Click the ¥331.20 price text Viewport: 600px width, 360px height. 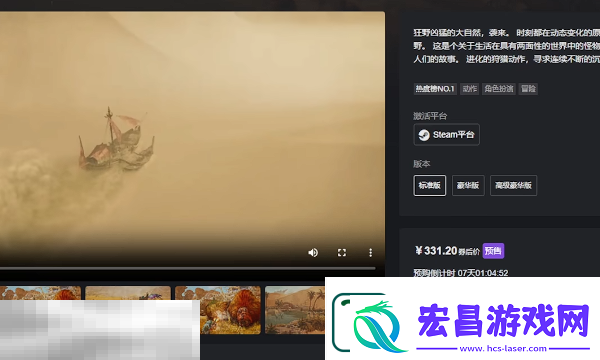click(x=436, y=251)
